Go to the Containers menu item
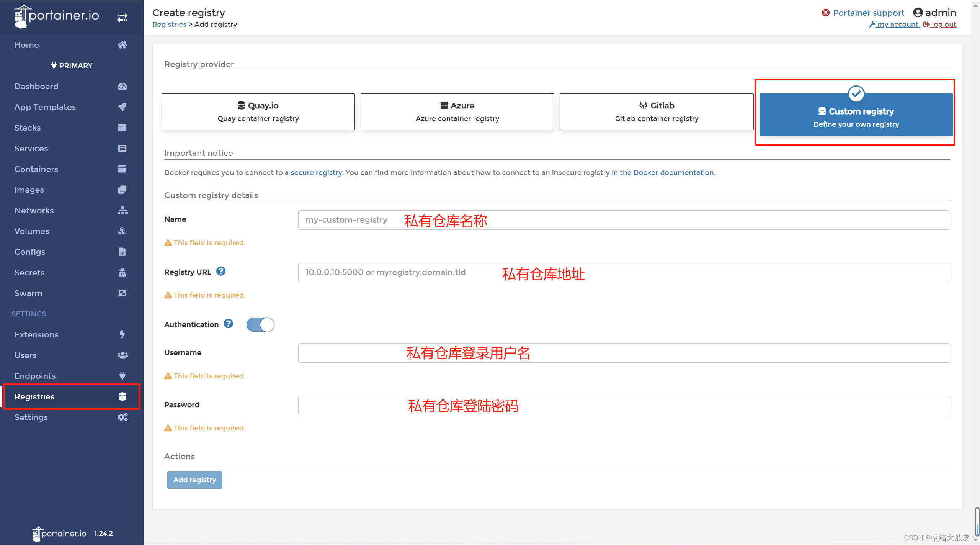This screenshot has width=980, height=545. (x=71, y=169)
